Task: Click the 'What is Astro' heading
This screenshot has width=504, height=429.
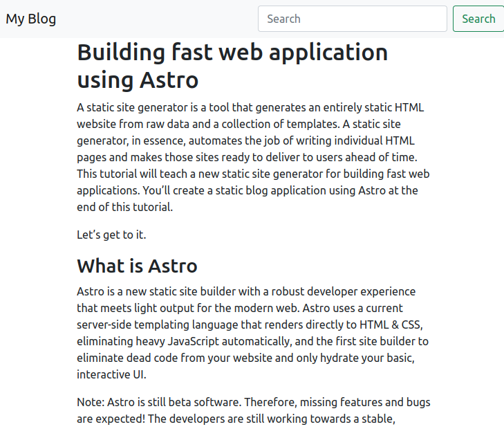Action: coord(137,266)
